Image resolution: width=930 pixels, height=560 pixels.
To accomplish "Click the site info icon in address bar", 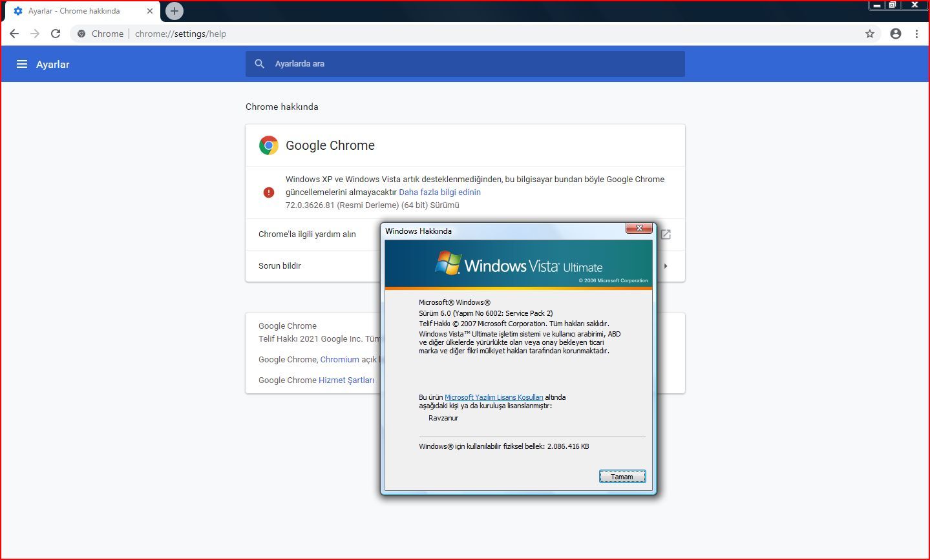I will [x=81, y=34].
